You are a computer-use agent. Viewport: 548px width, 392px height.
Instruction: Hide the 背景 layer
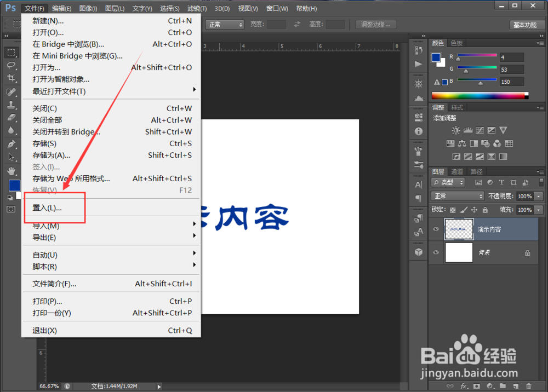[436, 252]
